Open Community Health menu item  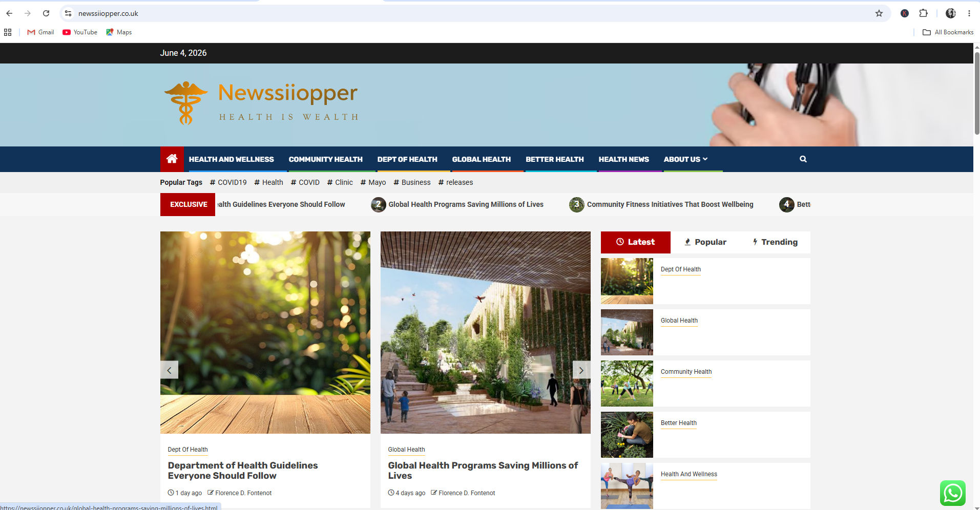point(325,159)
